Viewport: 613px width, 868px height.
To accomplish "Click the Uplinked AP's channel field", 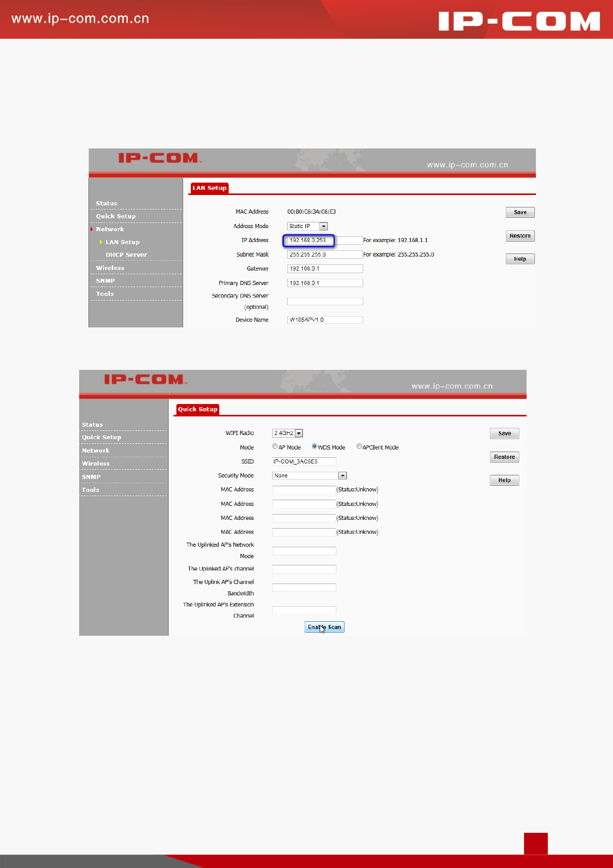I will (x=304, y=569).
